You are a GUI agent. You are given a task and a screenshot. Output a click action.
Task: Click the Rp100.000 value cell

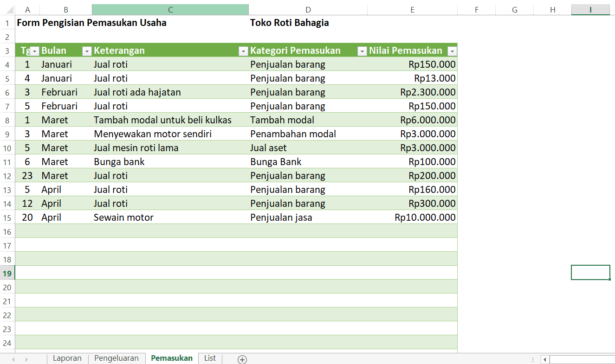click(412, 162)
